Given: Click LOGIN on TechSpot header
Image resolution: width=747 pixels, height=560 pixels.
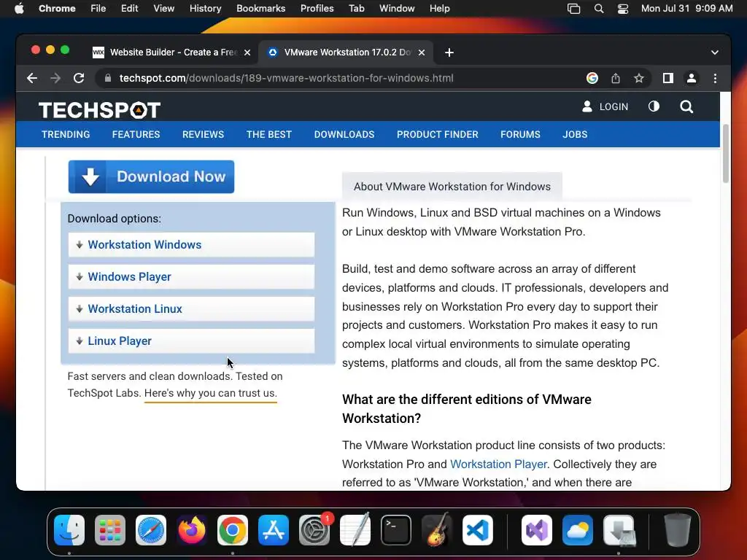Looking at the screenshot, I should click(x=605, y=106).
